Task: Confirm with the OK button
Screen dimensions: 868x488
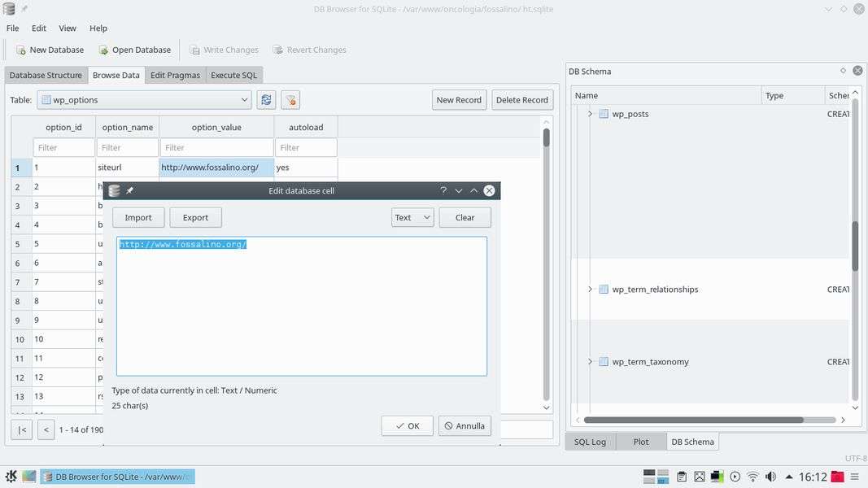Action: click(x=408, y=426)
